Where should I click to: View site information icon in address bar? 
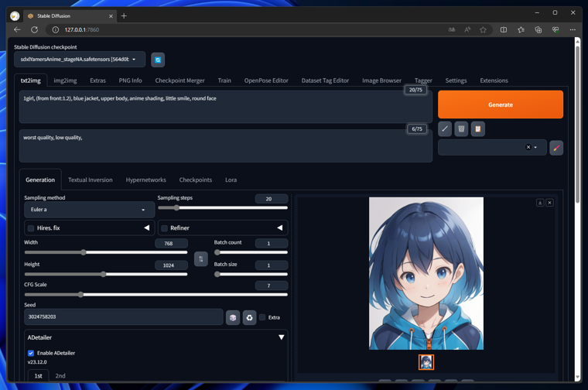pos(56,29)
